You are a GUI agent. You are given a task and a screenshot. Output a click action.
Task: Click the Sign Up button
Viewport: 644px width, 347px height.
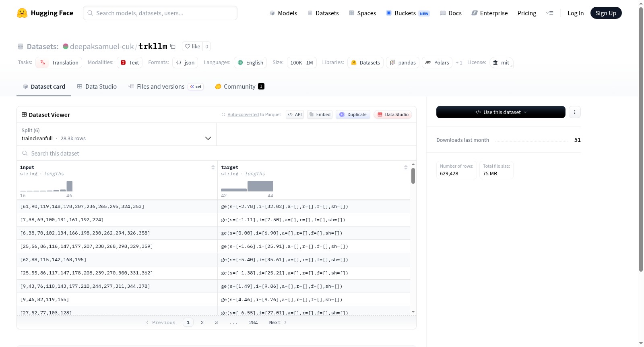(606, 13)
